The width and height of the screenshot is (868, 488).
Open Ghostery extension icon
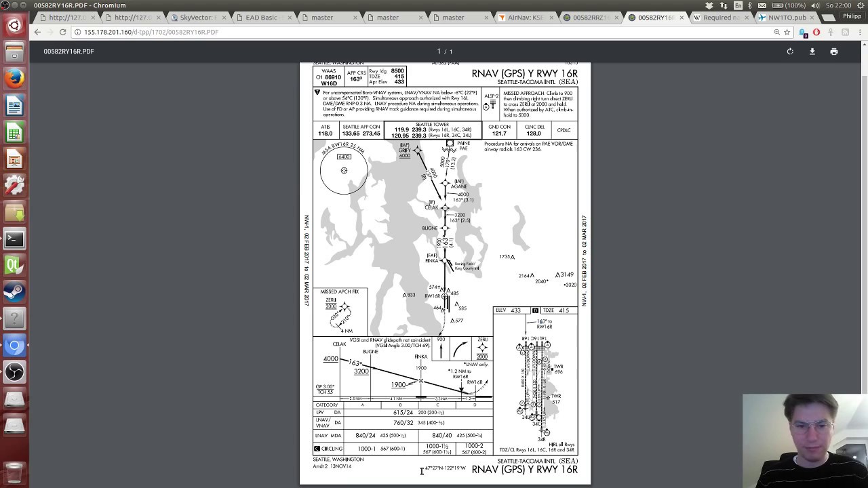coord(804,32)
